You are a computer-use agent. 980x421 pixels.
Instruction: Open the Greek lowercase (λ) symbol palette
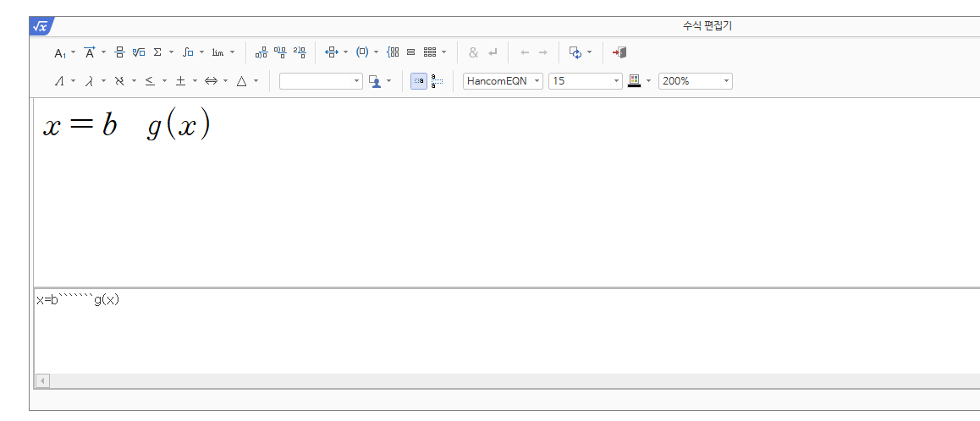(90, 81)
